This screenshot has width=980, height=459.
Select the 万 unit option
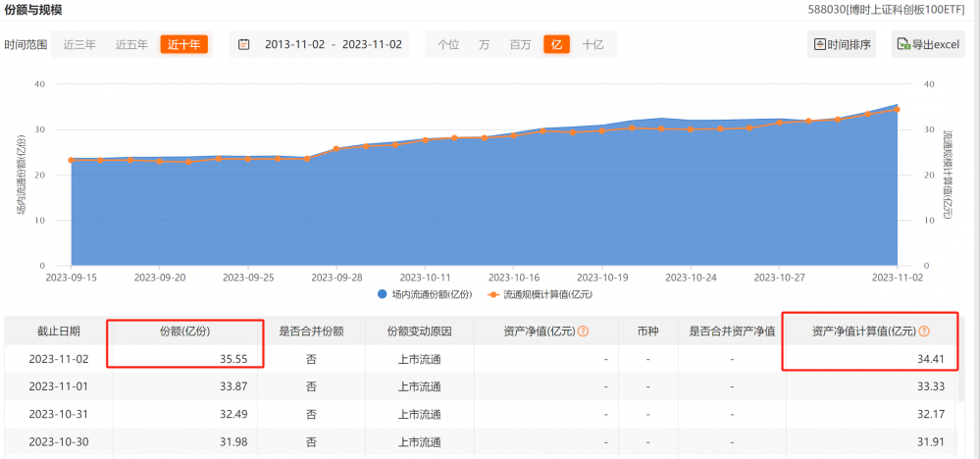click(485, 44)
